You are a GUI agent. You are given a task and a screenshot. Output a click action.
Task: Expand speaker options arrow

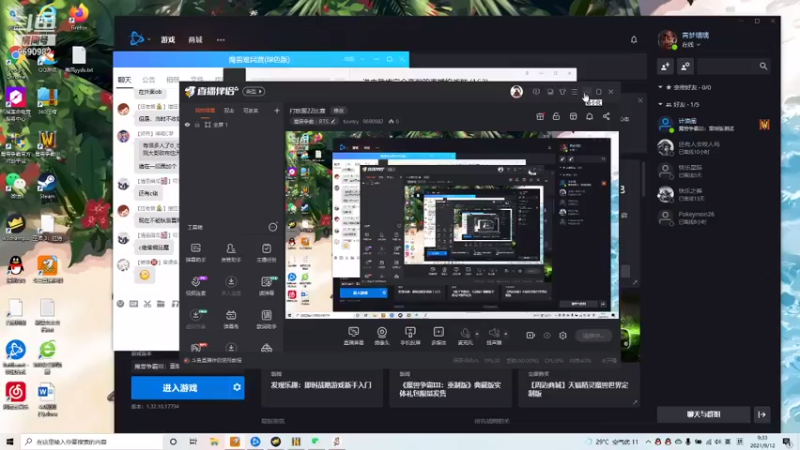tap(506, 335)
